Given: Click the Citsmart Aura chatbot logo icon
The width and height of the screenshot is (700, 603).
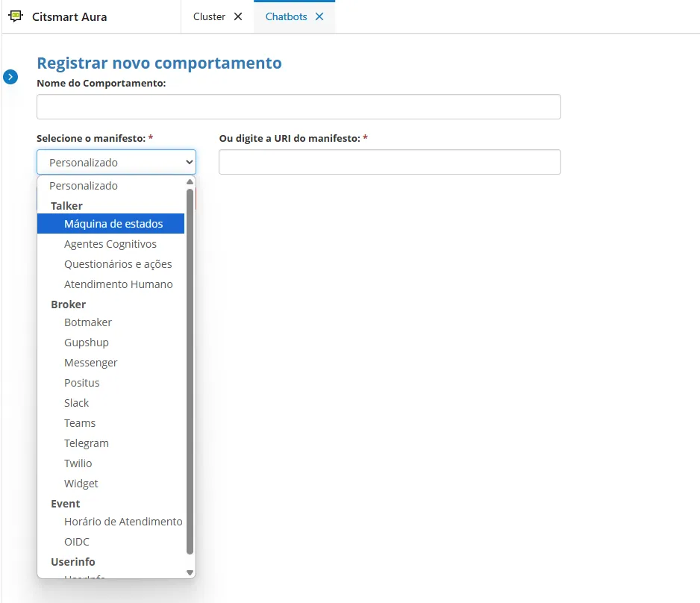Looking at the screenshot, I should pyautogui.click(x=16, y=16).
